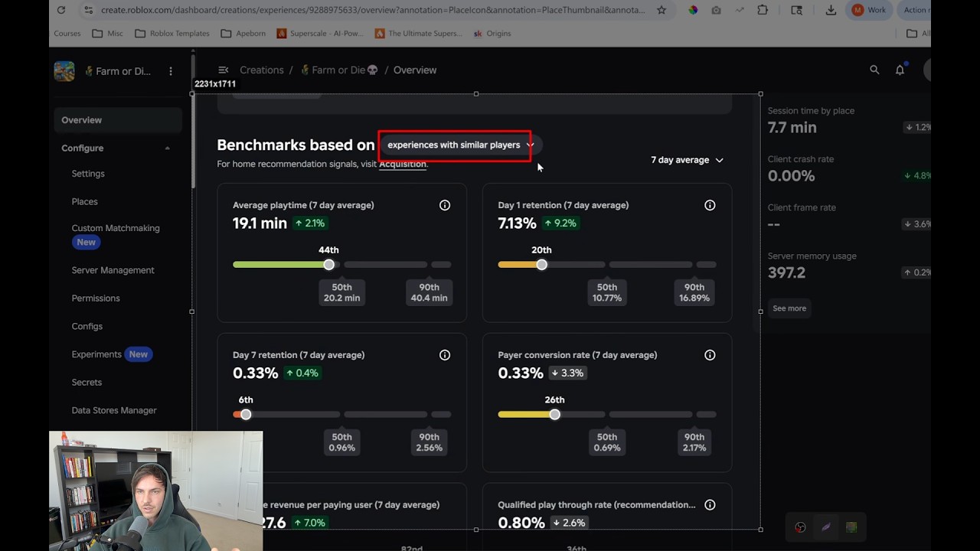The width and height of the screenshot is (980, 551).
Task: Open the Origins bookmark
Action: pos(492,34)
